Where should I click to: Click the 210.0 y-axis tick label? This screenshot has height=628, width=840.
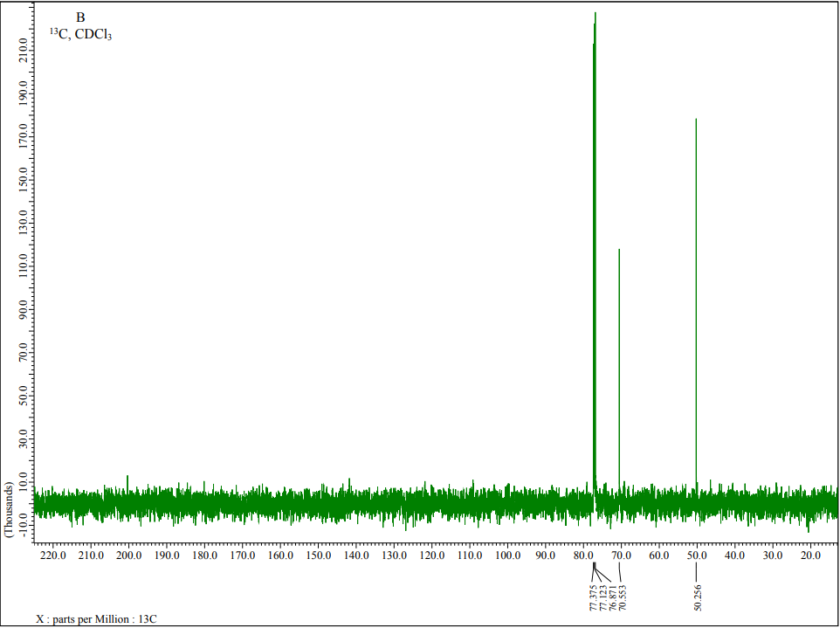pyautogui.click(x=24, y=51)
